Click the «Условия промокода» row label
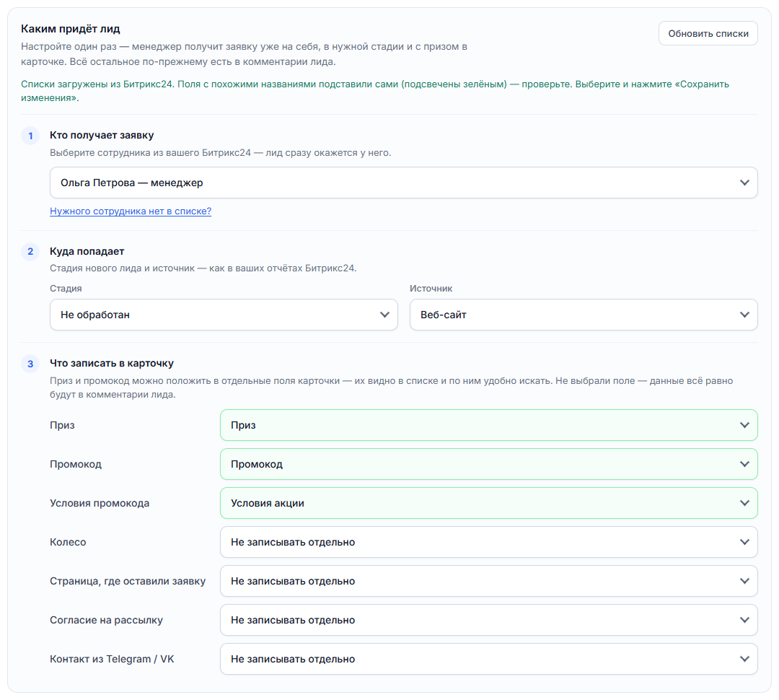Screen dimensions: 779x700 (100, 503)
